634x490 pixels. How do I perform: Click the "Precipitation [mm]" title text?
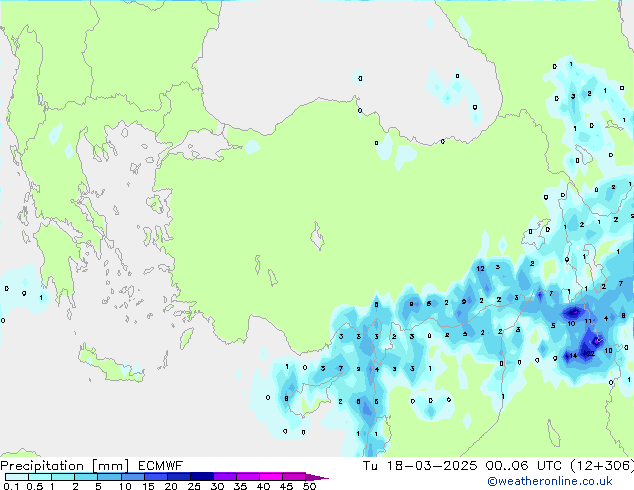pyautogui.click(x=64, y=466)
